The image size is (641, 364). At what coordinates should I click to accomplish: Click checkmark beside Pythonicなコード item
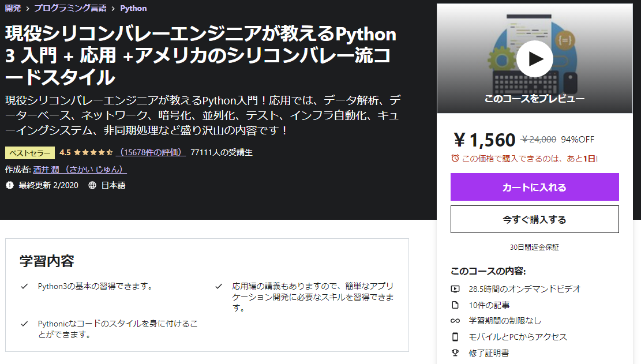25,324
